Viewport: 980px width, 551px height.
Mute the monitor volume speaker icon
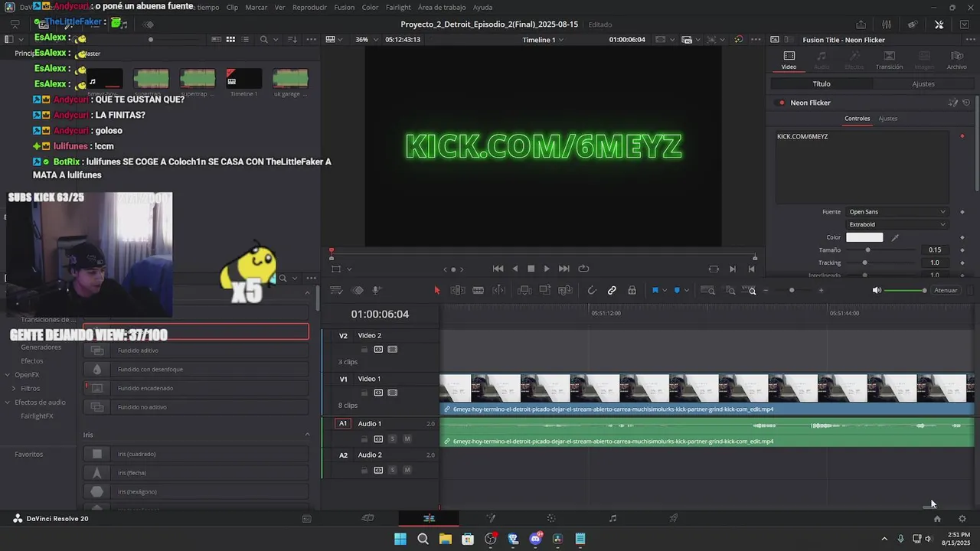click(877, 290)
